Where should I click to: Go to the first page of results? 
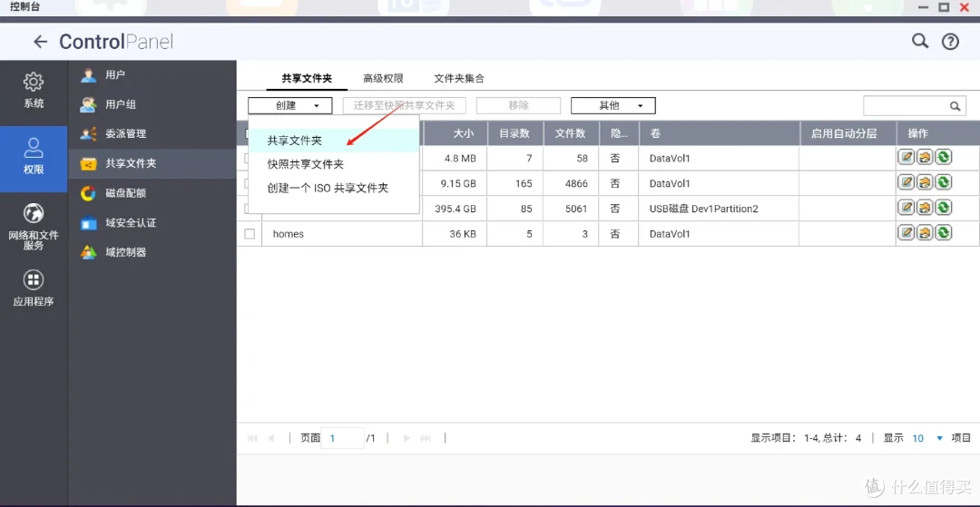click(252, 438)
